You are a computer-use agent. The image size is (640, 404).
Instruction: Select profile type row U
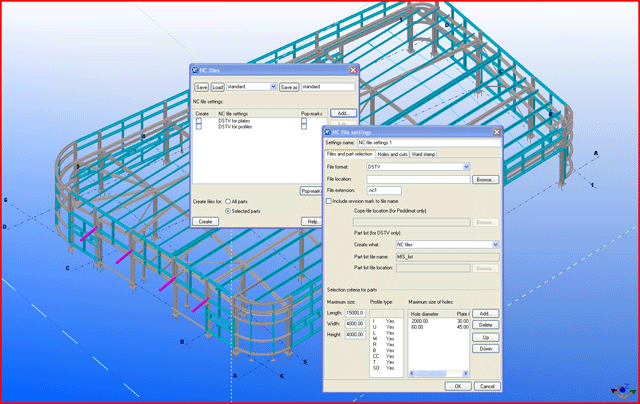click(386, 327)
